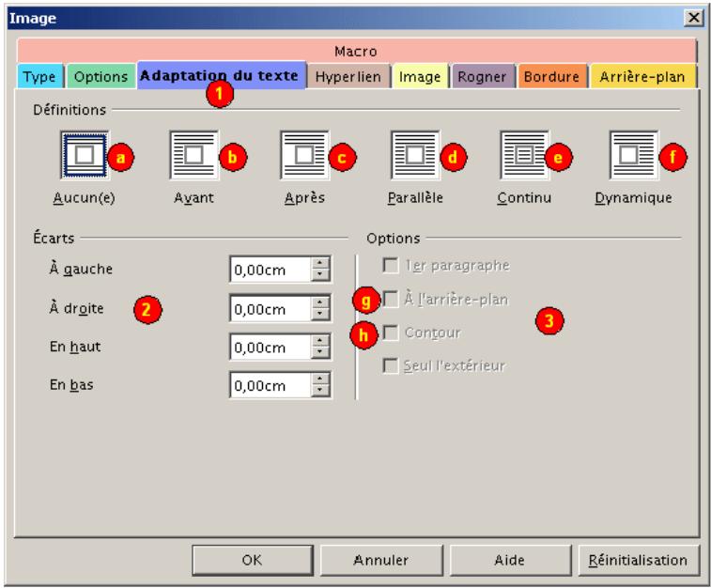The width and height of the screenshot is (711, 588).
Task: Increase the En haut spacing value
Action: click(320, 341)
